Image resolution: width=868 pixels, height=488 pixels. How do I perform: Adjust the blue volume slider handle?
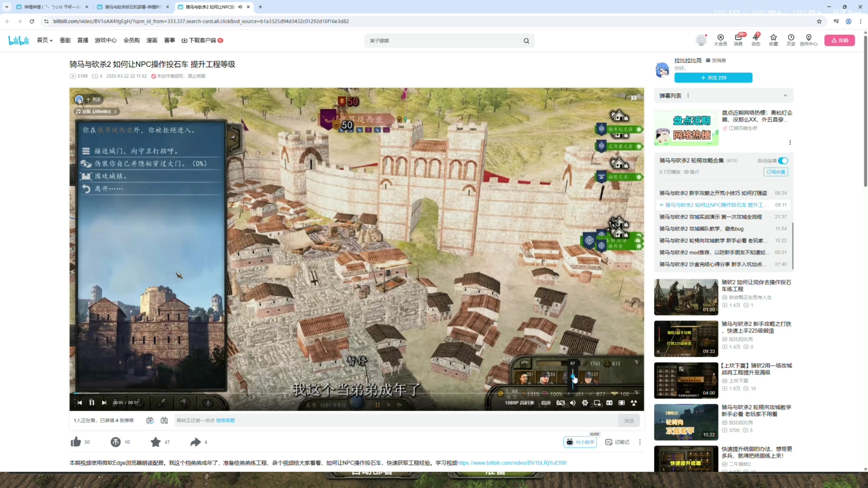pyautogui.click(x=573, y=377)
